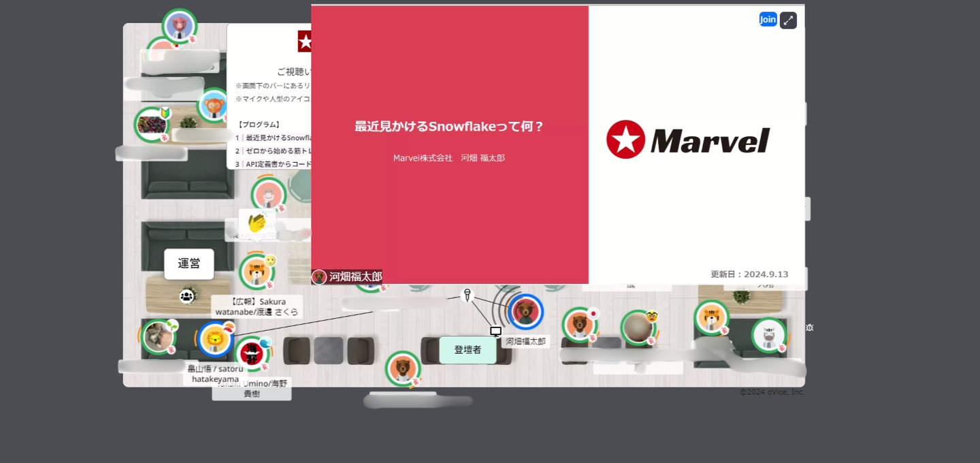Select the lion avatar of satoru hatakeyama
Screen dimensions: 980x463
(x=215, y=338)
